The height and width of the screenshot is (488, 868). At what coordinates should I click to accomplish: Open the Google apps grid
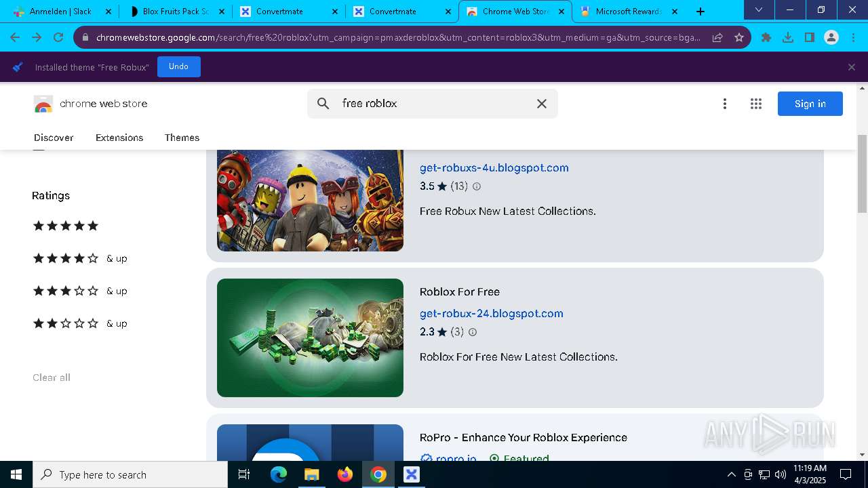(756, 104)
